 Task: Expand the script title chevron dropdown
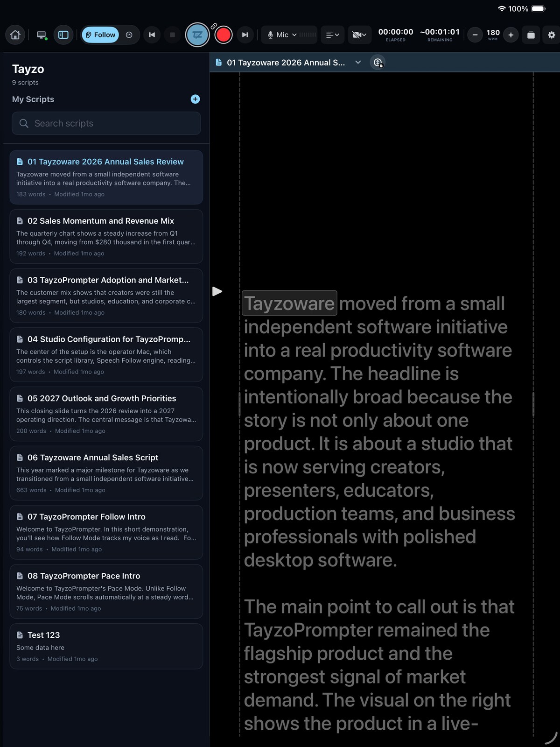pyautogui.click(x=358, y=62)
